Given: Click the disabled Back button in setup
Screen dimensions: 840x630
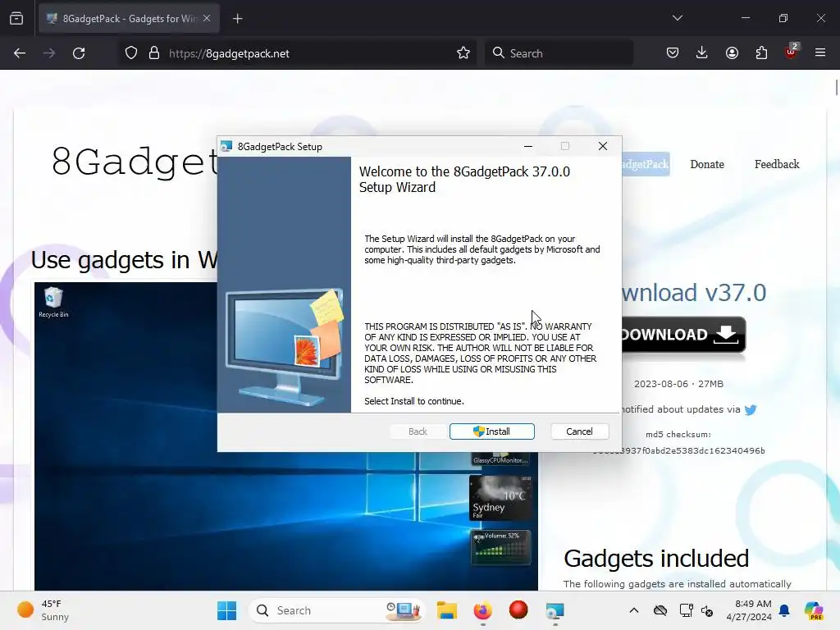Looking at the screenshot, I should click(x=418, y=431).
